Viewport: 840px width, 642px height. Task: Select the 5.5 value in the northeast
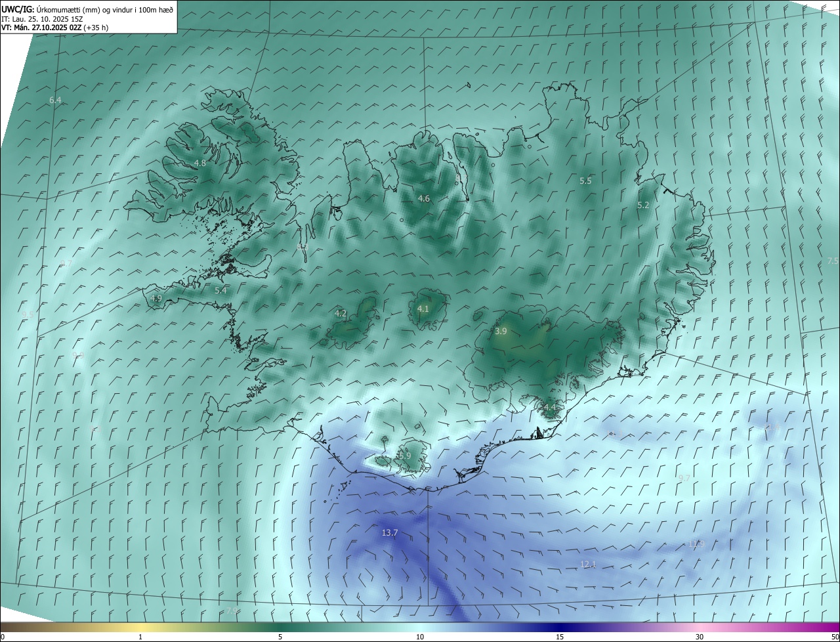pyautogui.click(x=585, y=181)
